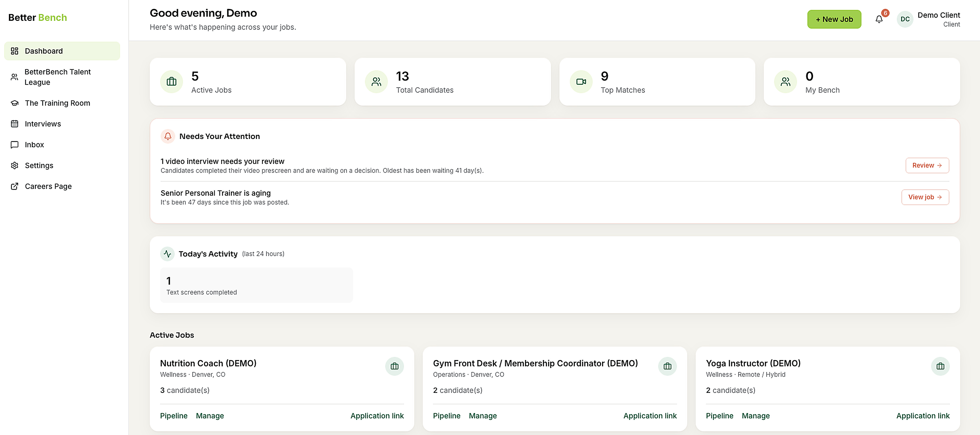
Task: Click the Today's Activity pulse icon
Action: click(167, 254)
